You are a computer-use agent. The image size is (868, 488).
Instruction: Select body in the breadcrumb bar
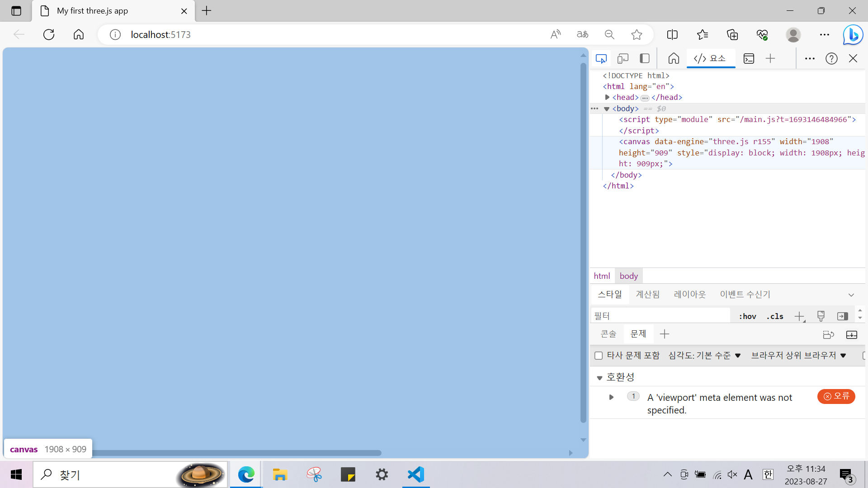coord(628,276)
